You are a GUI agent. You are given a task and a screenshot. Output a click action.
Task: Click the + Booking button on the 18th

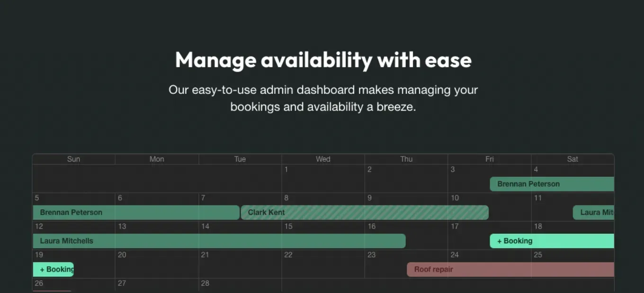tap(552, 241)
